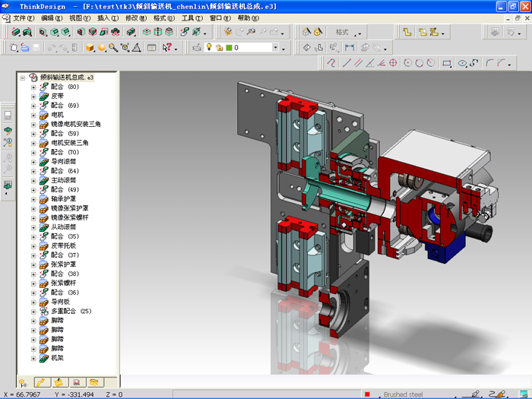
Task: Open the 帮助 menu
Action: (248, 17)
